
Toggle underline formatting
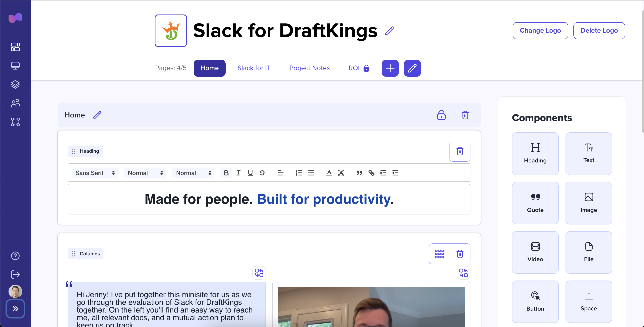tap(250, 173)
